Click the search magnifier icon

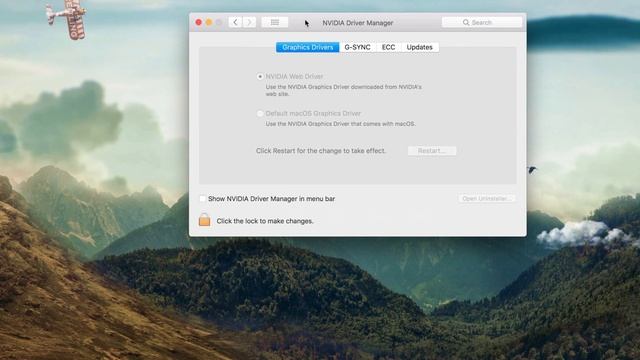(x=466, y=22)
